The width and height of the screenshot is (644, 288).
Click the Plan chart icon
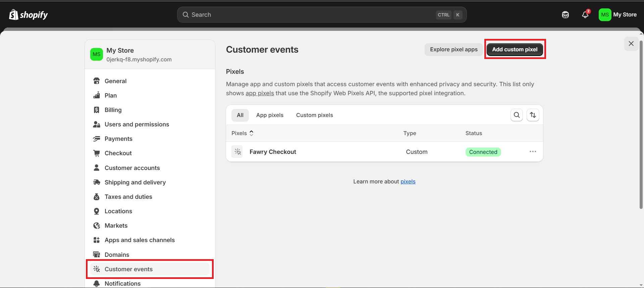click(97, 95)
